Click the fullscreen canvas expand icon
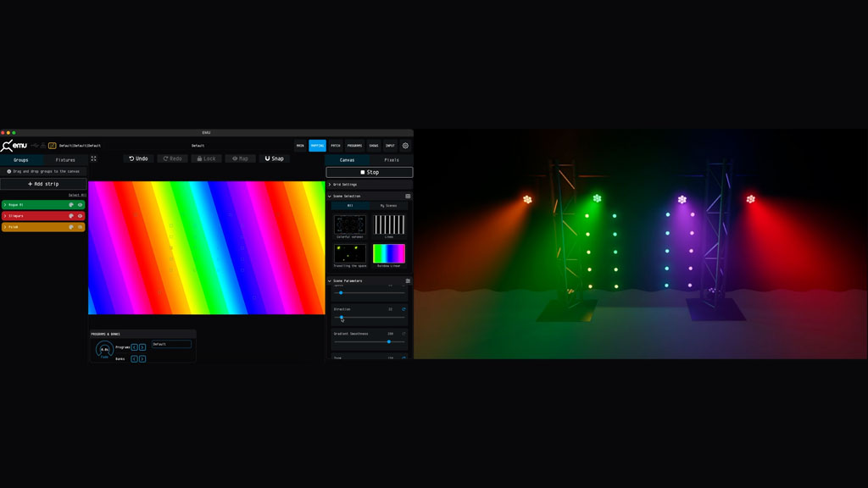 pyautogui.click(x=94, y=158)
